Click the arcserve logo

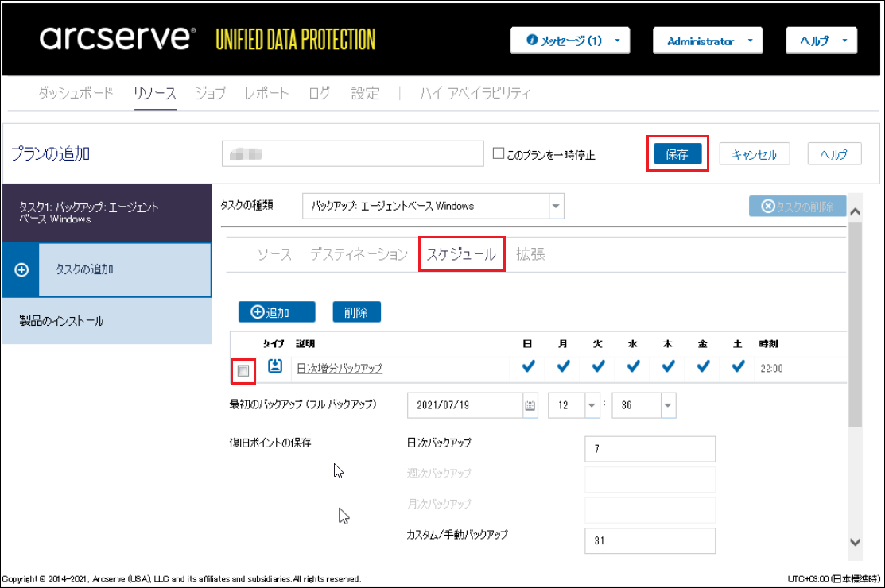[x=116, y=38]
